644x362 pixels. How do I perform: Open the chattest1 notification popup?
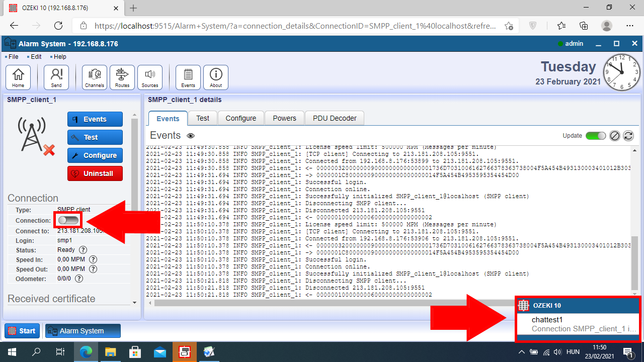[579, 324]
